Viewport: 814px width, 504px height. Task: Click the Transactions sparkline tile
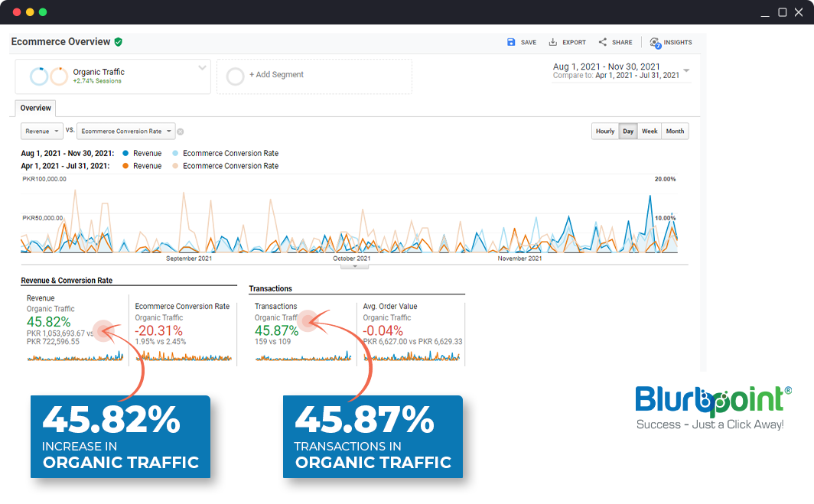301,330
